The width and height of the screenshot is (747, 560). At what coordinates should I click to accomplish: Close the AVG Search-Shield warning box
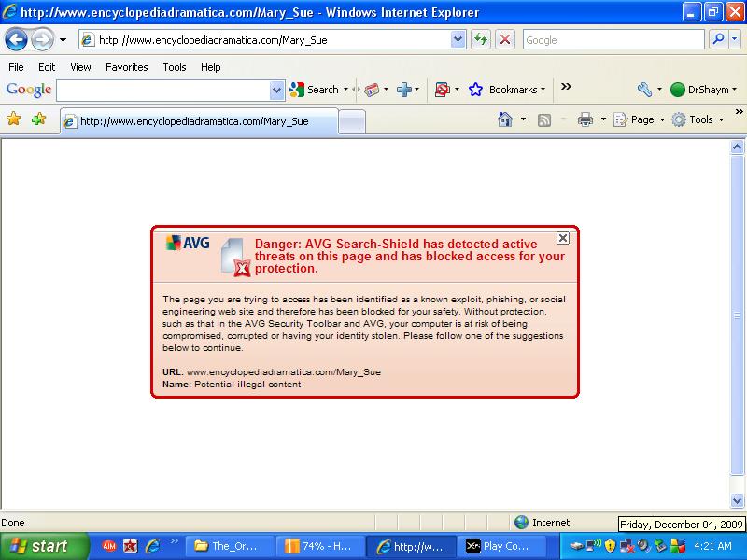pyautogui.click(x=562, y=238)
